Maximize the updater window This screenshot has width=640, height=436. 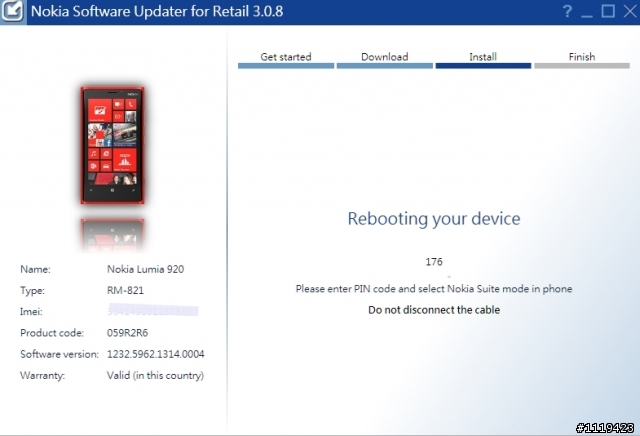[608, 11]
